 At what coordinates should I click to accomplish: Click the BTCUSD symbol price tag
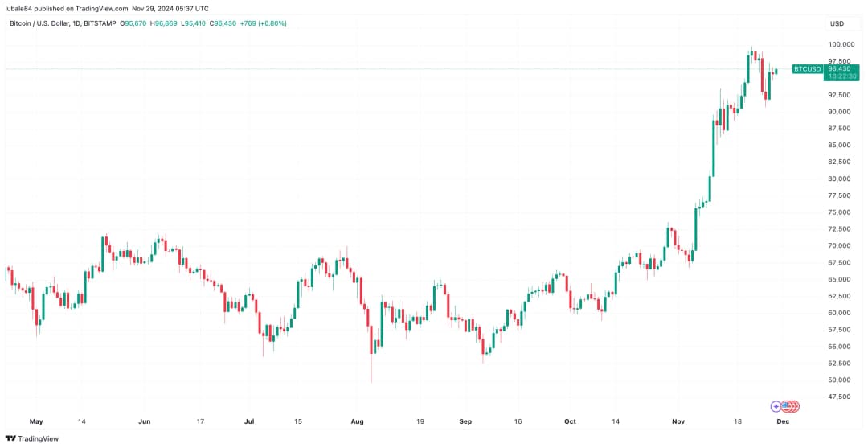coord(807,69)
